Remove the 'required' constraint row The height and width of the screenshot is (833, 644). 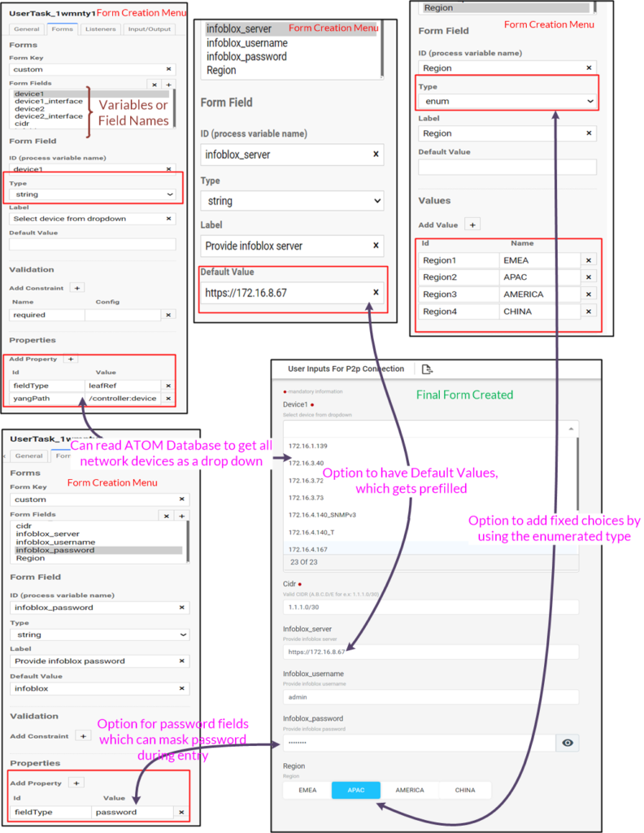168,315
